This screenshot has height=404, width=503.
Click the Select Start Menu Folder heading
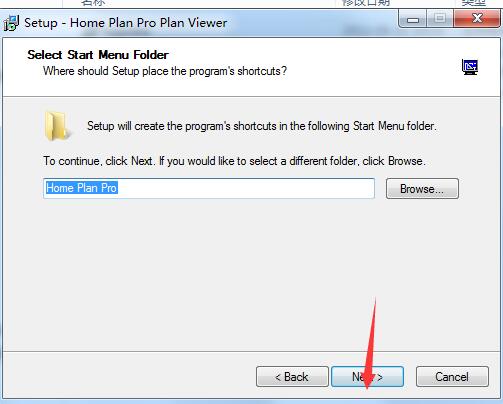[98, 55]
